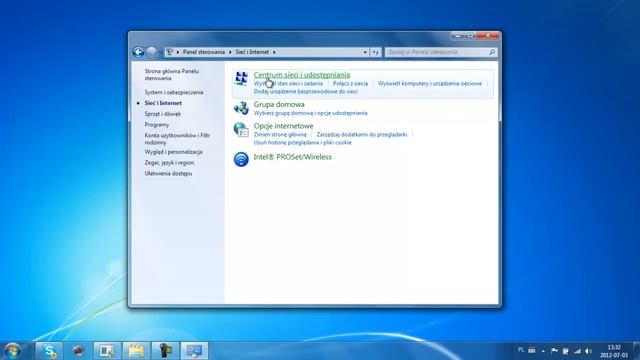640x360 pixels.
Task: Open Wygląd i personalizacja category
Action: click(x=173, y=152)
